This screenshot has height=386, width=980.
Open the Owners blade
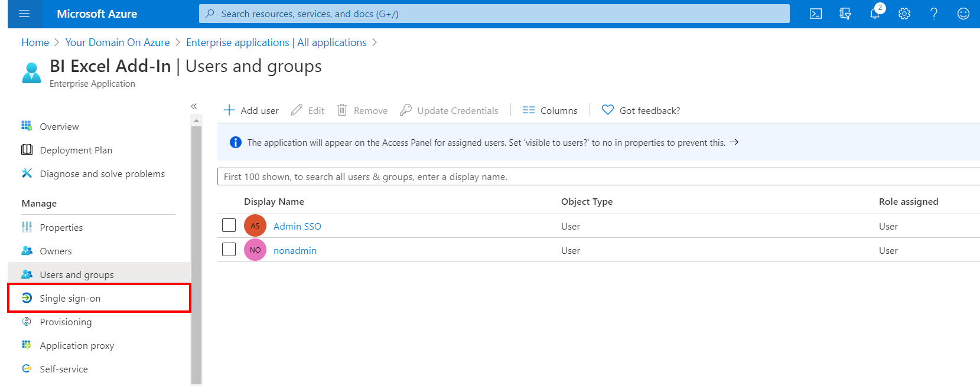pyautogui.click(x=56, y=251)
